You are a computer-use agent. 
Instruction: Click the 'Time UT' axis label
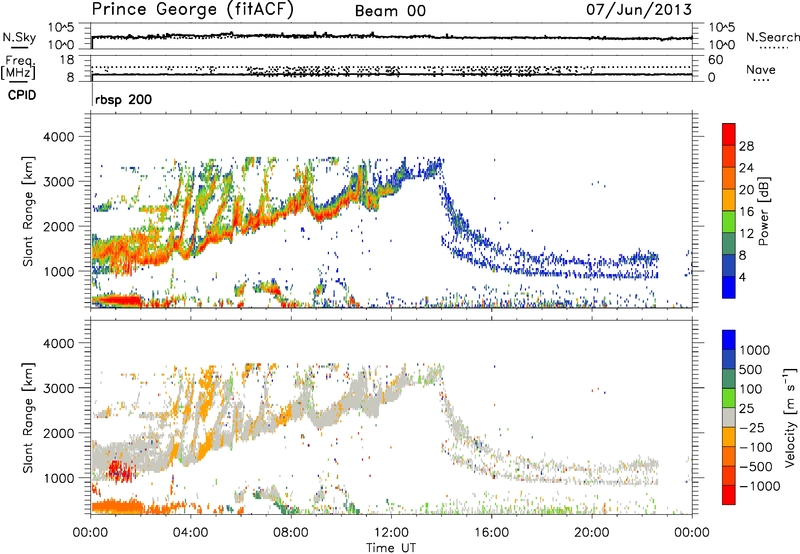pyautogui.click(x=391, y=548)
